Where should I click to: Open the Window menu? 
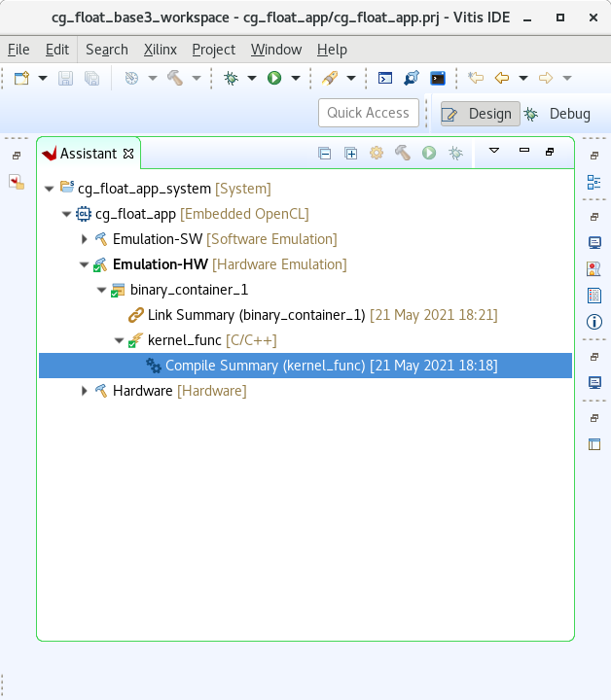276,50
